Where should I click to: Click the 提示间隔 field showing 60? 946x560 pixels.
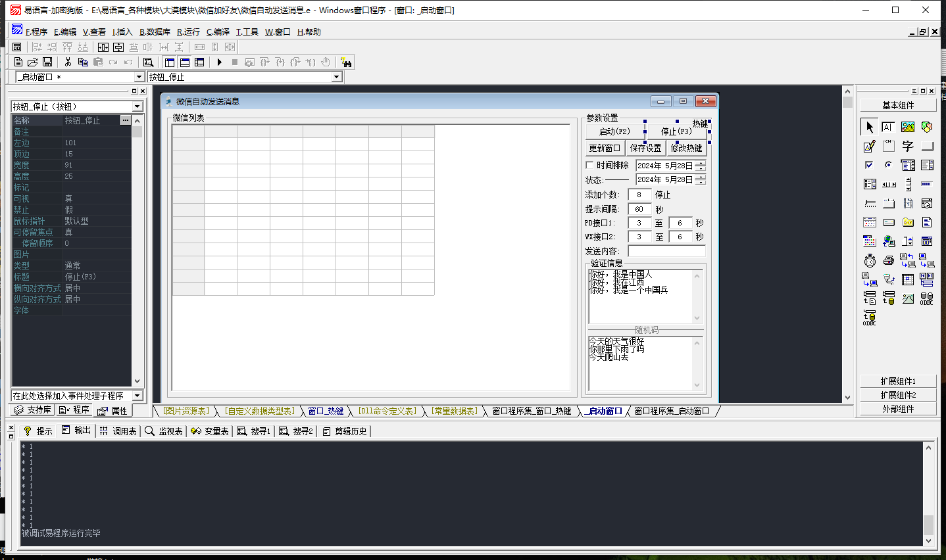[x=639, y=209]
